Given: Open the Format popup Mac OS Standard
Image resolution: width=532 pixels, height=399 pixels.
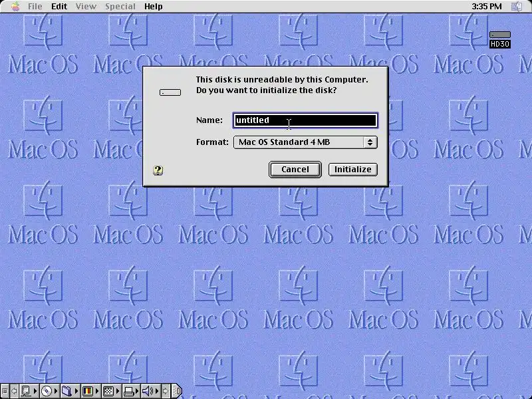Looking at the screenshot, I should tap(305, 142).
